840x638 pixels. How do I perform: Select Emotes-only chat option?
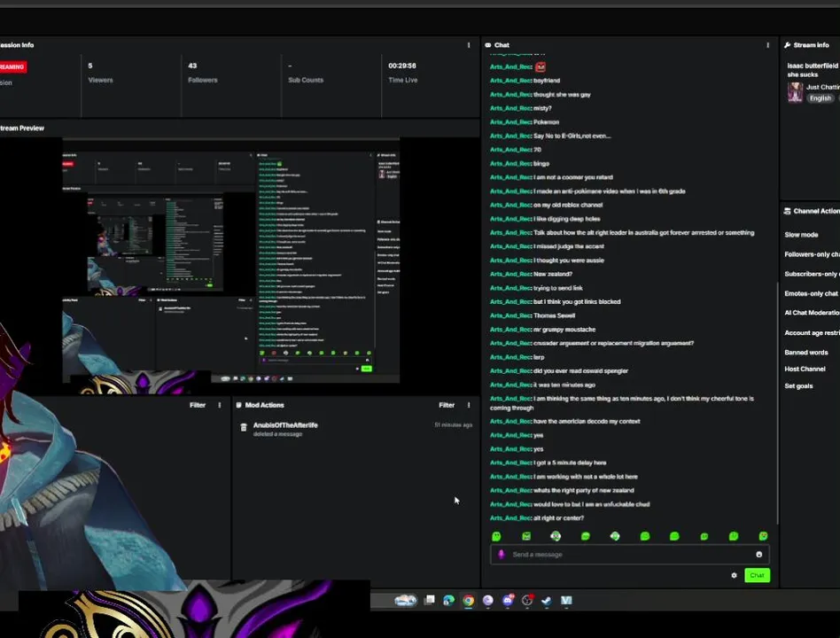pos(811,293)
